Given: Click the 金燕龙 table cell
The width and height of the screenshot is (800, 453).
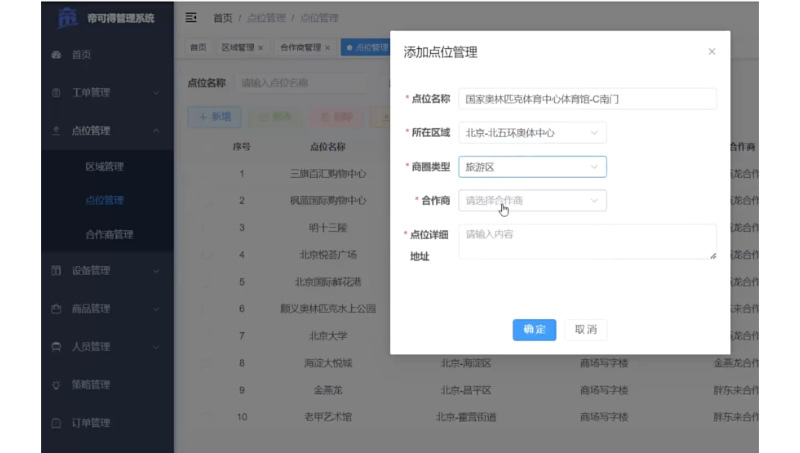Looking at the screenshot, I should point(328,390).
